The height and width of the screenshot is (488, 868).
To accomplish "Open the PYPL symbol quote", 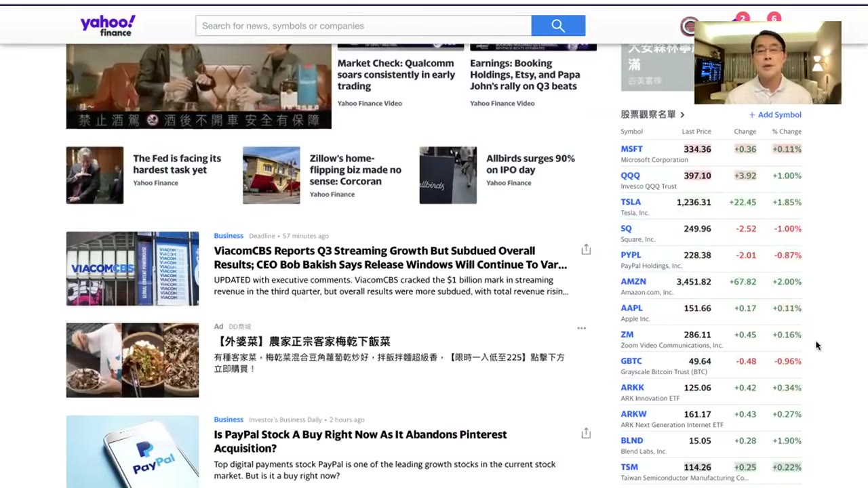I will tap(631, 255).
